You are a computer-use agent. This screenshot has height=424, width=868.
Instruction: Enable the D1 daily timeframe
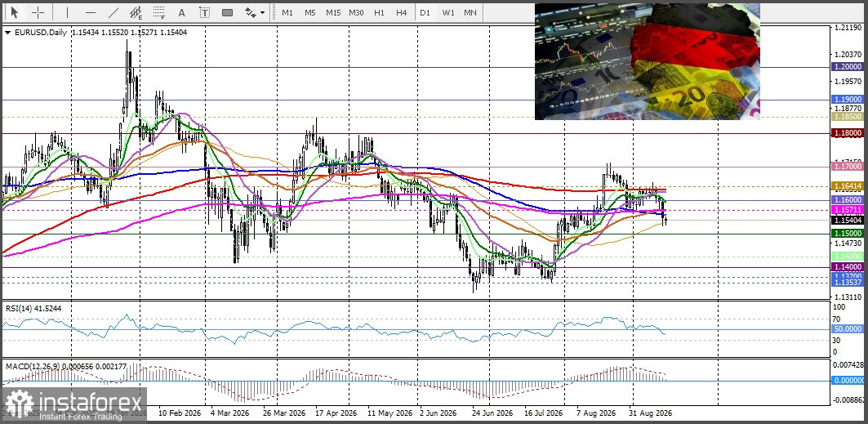(x=425, y=12)
